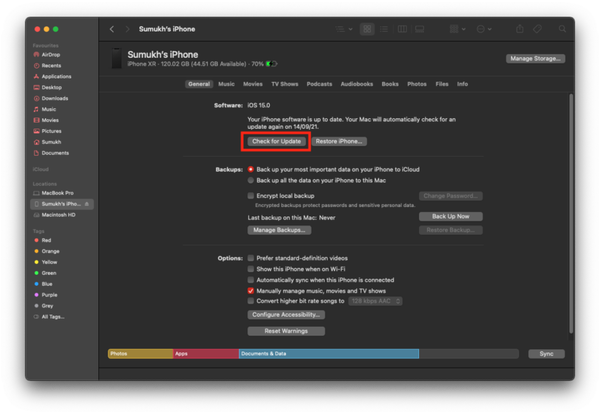Screen dimensions: 600x414
Task: Filter by the Orange tag
Action: 47,251
